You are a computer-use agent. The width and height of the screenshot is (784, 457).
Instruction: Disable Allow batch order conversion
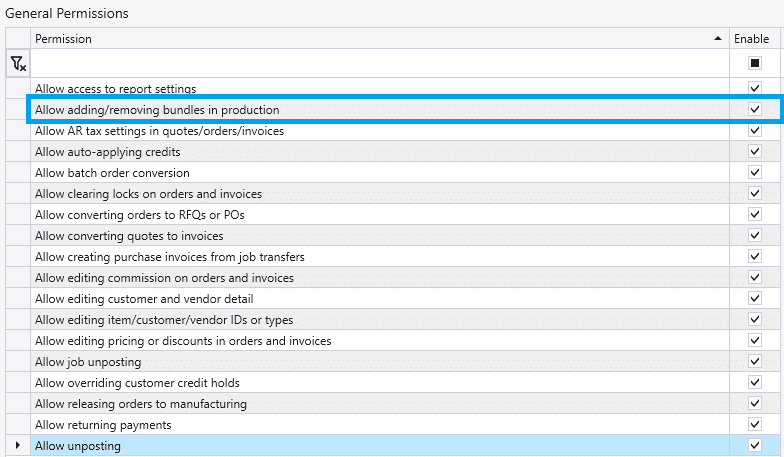(754, 173)
